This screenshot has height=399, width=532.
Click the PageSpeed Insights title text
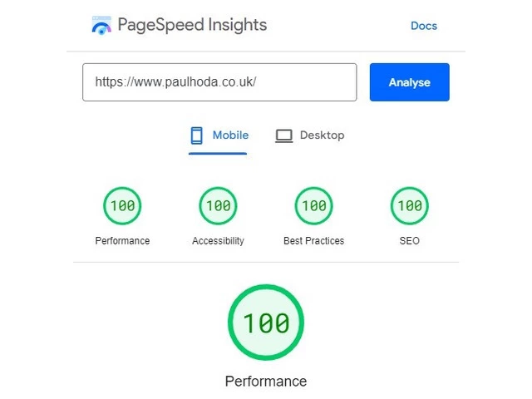click(x=192, y=26)
